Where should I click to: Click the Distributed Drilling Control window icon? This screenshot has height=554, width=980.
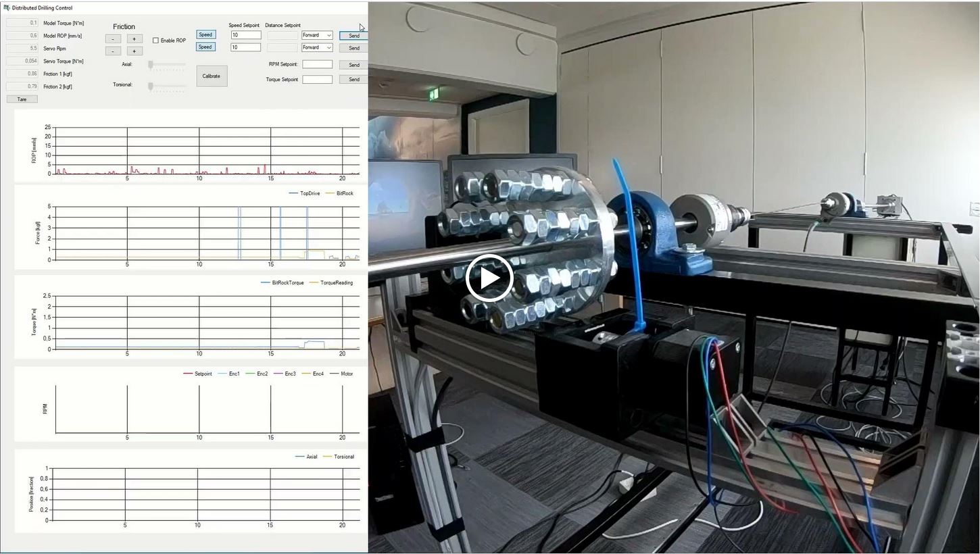[7, 8]
